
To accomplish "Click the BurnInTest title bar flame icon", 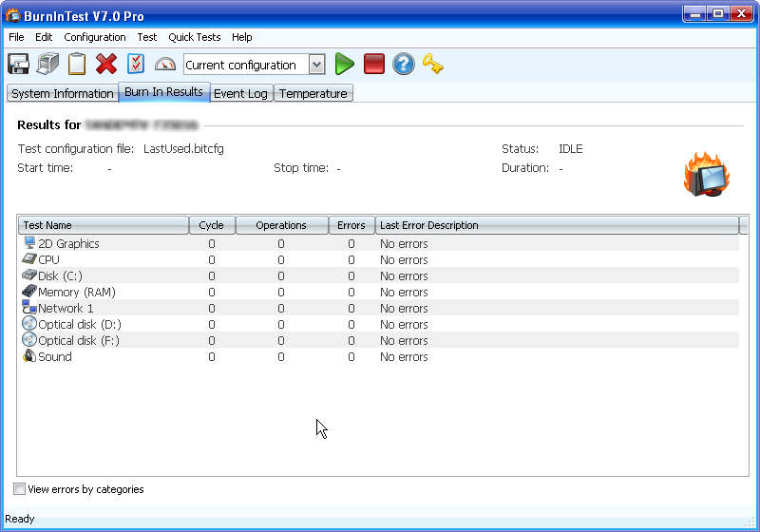I will (x=13, y=16).
